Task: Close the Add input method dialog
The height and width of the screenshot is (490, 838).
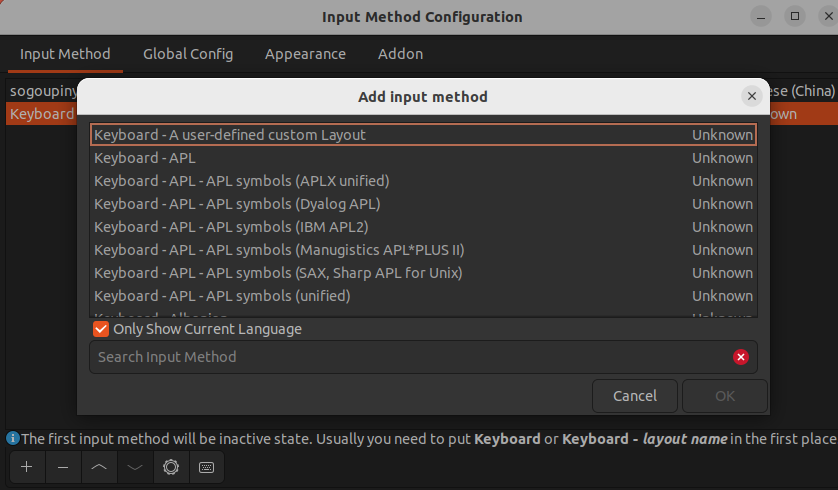Action: (751, 96)
